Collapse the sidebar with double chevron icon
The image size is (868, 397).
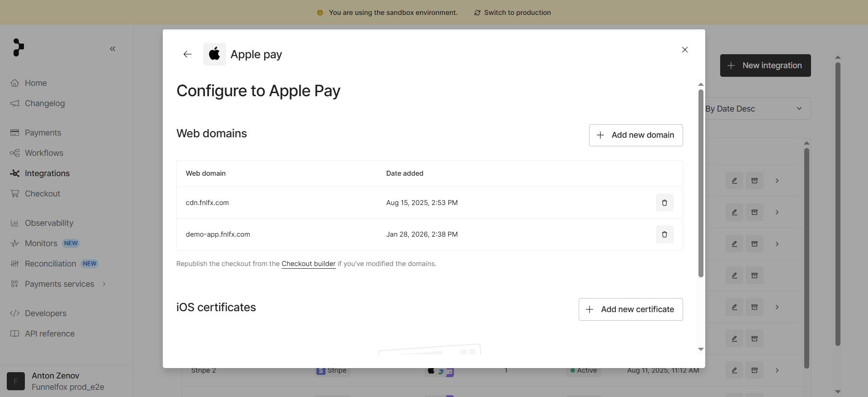[113, 49]
